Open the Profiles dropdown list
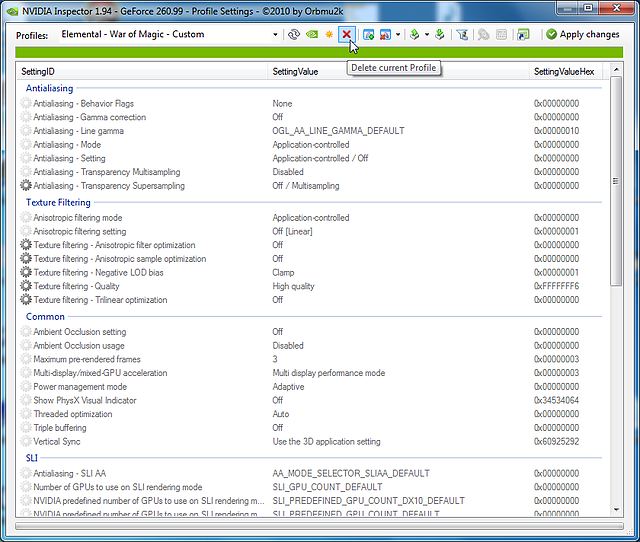The width and height of the screenshot is (640, 542). [x=275, y=35]
